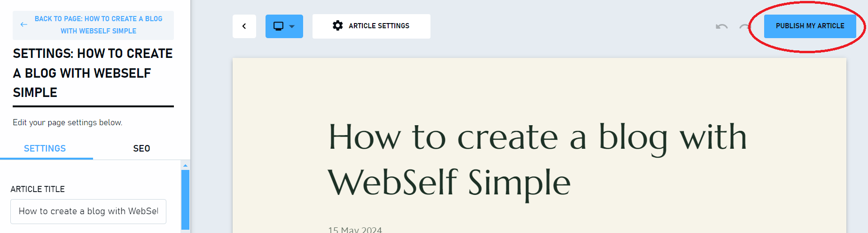Switch to the SEO tab
This screenshot has width=868, height=233.
pyautogui.click(x=141, y=148)
